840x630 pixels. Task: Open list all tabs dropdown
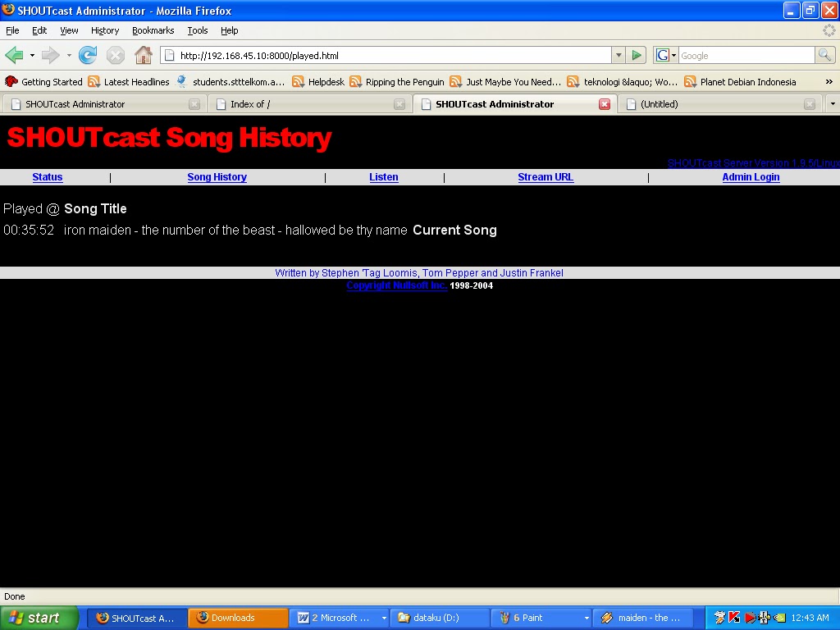[833, 104]
